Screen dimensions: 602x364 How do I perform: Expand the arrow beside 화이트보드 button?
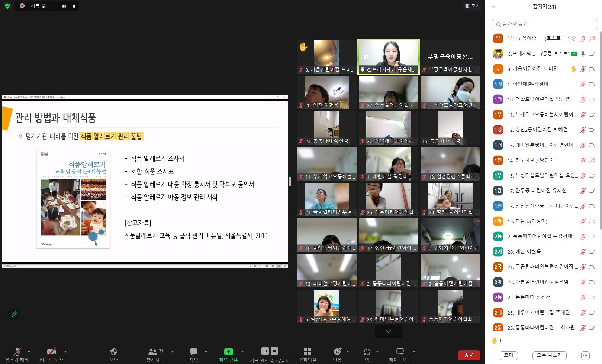click(x=414, y=352)
